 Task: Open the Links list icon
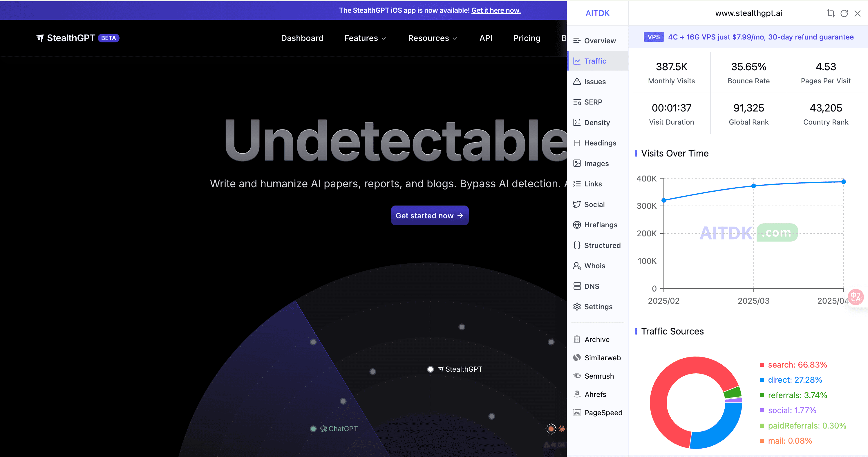577,184
